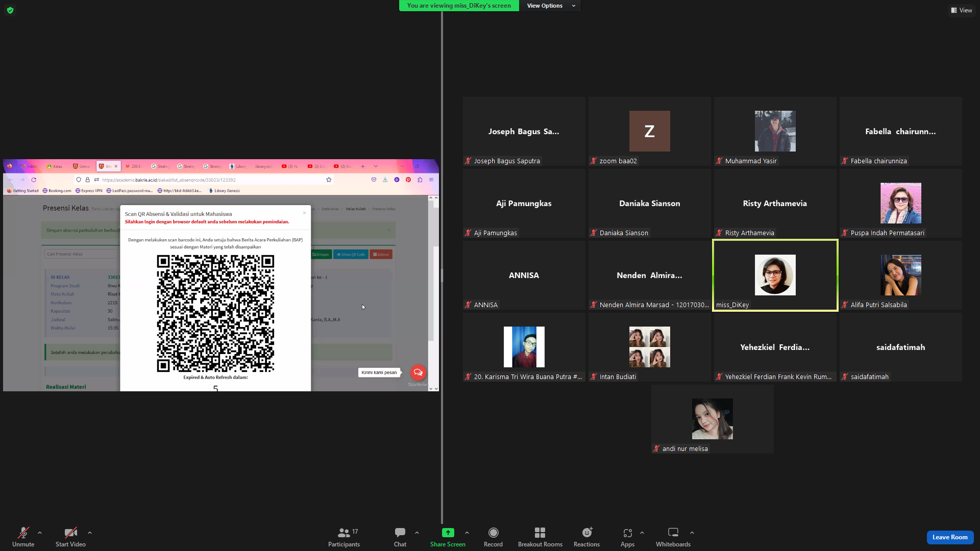Select Alifa Putri Salsabila's tile

(x=900, y=275)
